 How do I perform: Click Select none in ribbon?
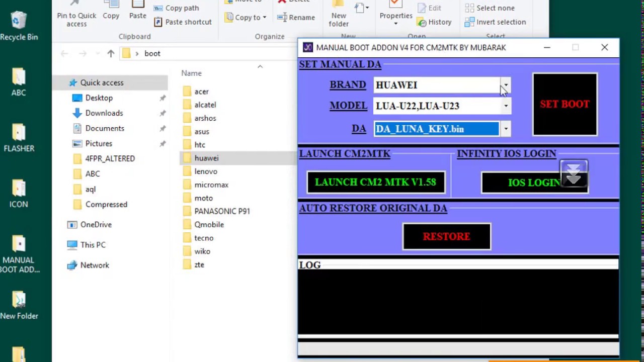pos(490,8)
